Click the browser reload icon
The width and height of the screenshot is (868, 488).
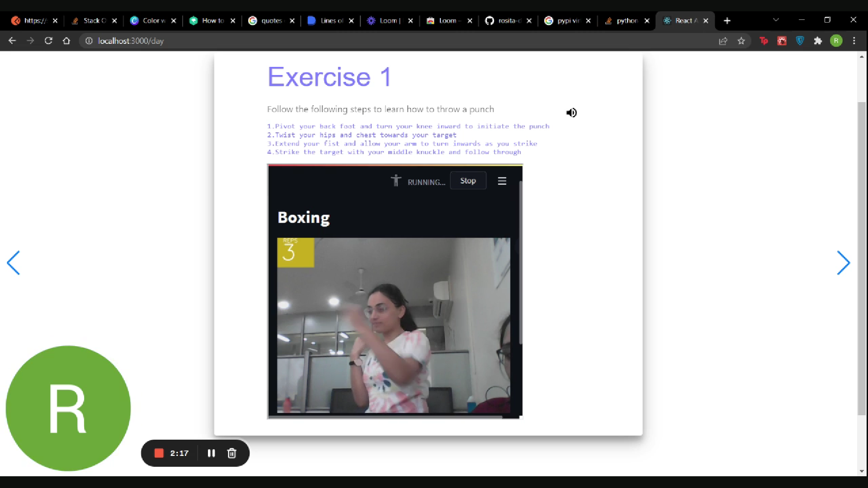pos(48,41)
